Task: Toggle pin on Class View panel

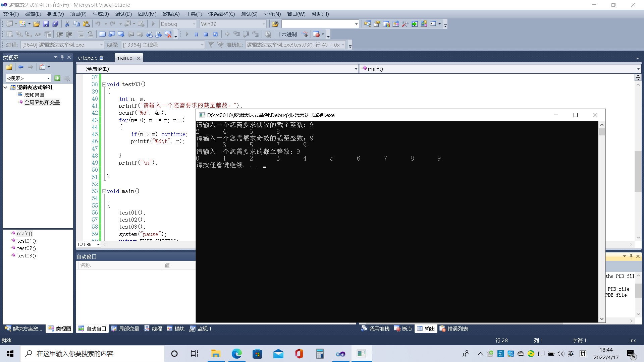Action: [62, 57]
